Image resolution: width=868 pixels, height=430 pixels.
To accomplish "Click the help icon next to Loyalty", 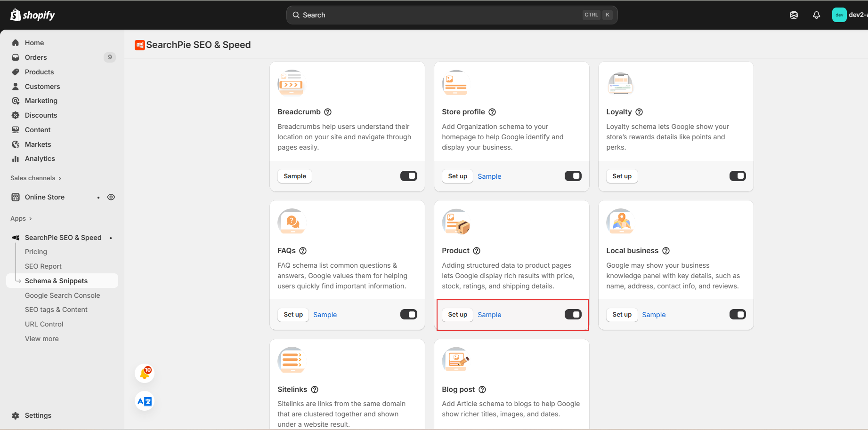I will [x=639, y=112].
